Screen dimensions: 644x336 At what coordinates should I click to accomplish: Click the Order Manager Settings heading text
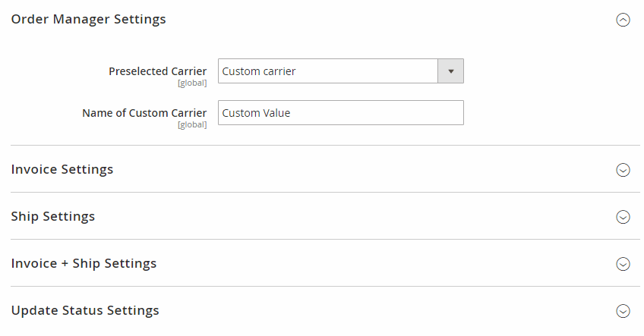88,19
